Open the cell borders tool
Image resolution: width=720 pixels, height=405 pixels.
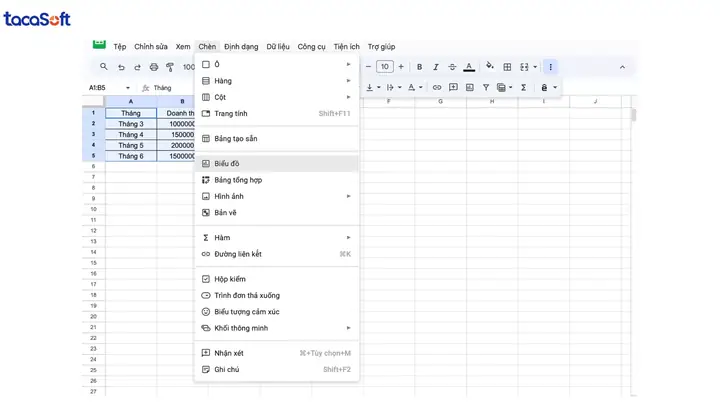click(x=507, y=67)
